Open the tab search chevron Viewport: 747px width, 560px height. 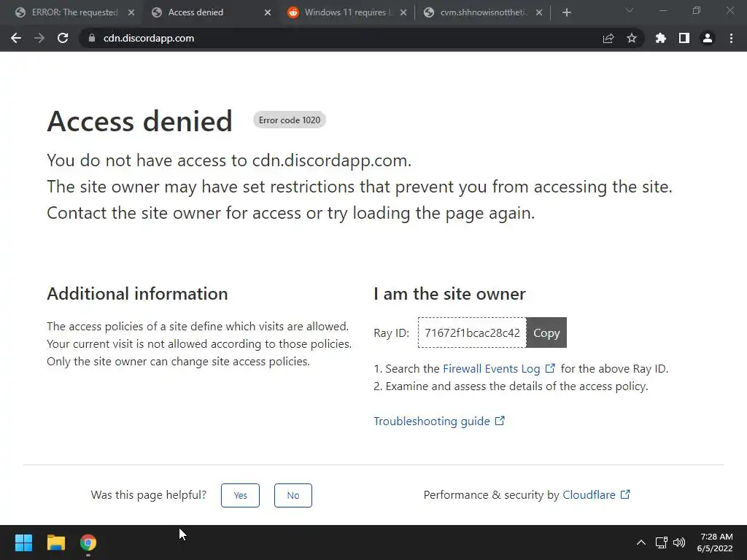(630, 10)
